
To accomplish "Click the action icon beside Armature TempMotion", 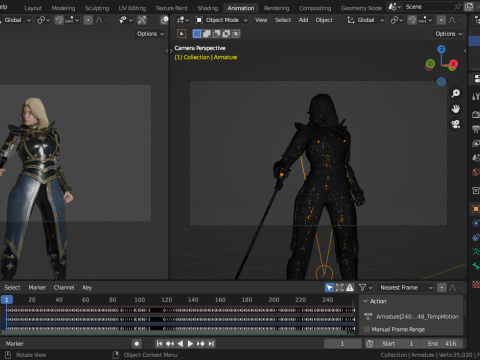I will coord(368,316).
